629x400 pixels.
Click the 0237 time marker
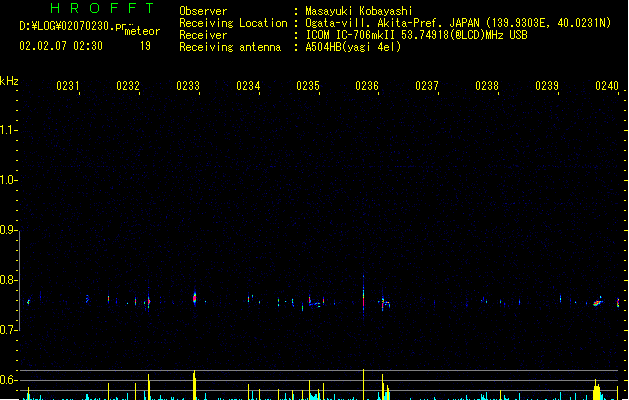click(x=427, y=86)
